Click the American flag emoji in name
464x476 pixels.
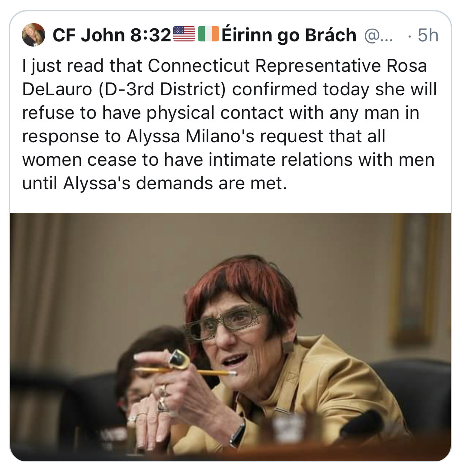coord(184,34)
